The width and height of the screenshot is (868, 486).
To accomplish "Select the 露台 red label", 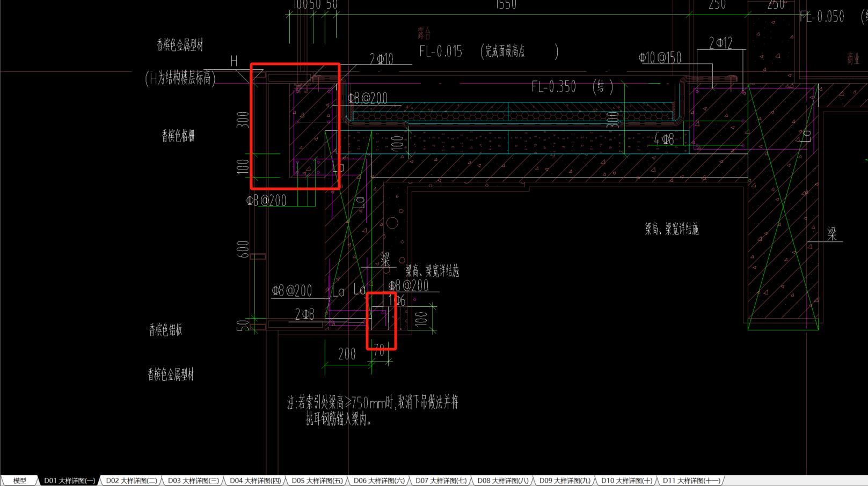I will tap(424, 33).
